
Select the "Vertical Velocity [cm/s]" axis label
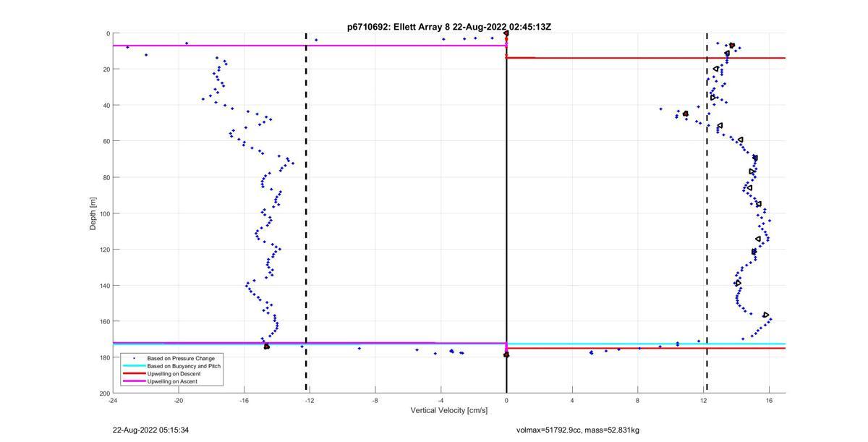pyautogui.click(x=449, y=411)
